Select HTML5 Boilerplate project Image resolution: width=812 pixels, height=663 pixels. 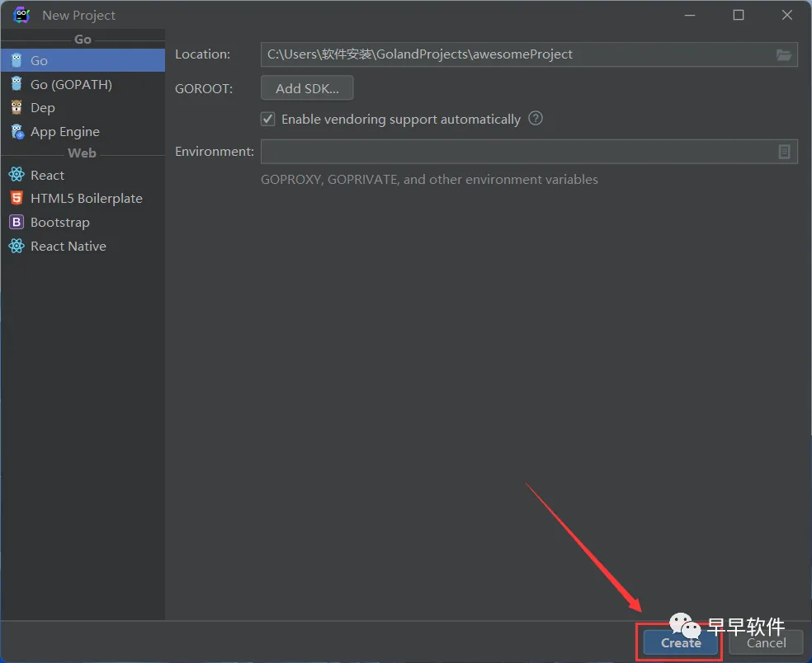83,198
